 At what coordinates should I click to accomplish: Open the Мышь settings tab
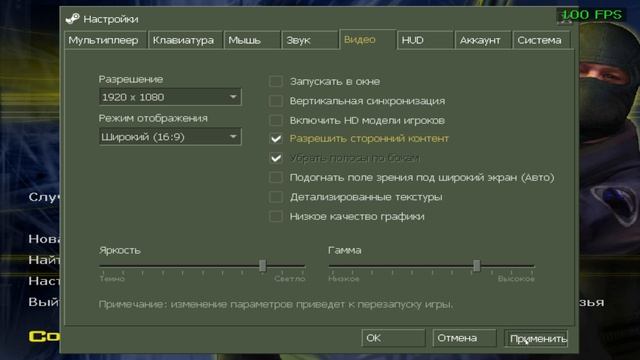[x=252, y=40]
